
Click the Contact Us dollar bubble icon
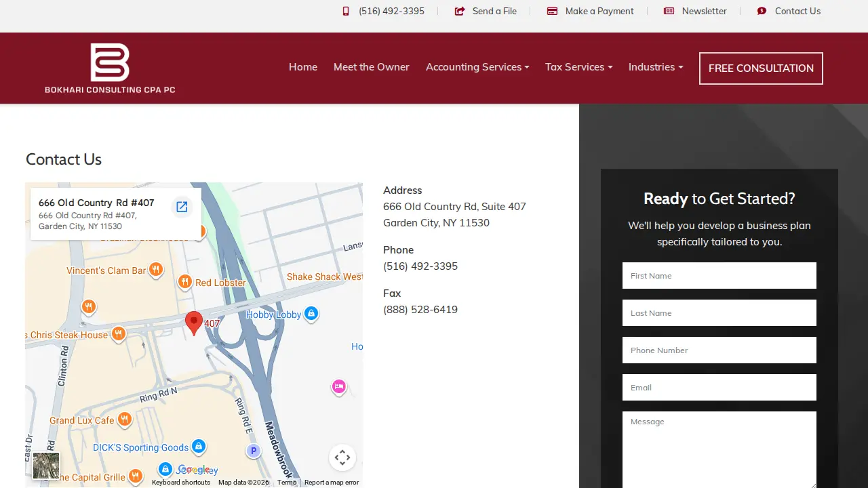point(762,11)
